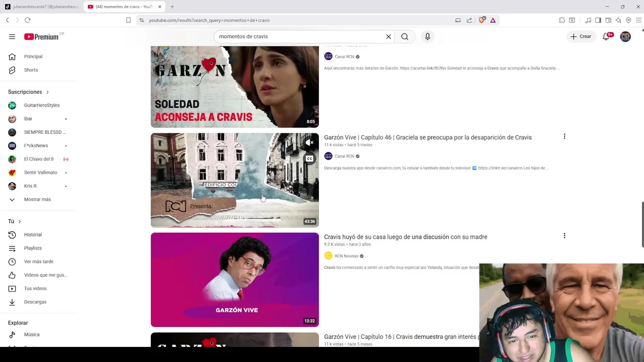This screenshot has height=362, width=644.
Task: Open Brave Rewards triangle icon
Action: click(x=493, y=20)
